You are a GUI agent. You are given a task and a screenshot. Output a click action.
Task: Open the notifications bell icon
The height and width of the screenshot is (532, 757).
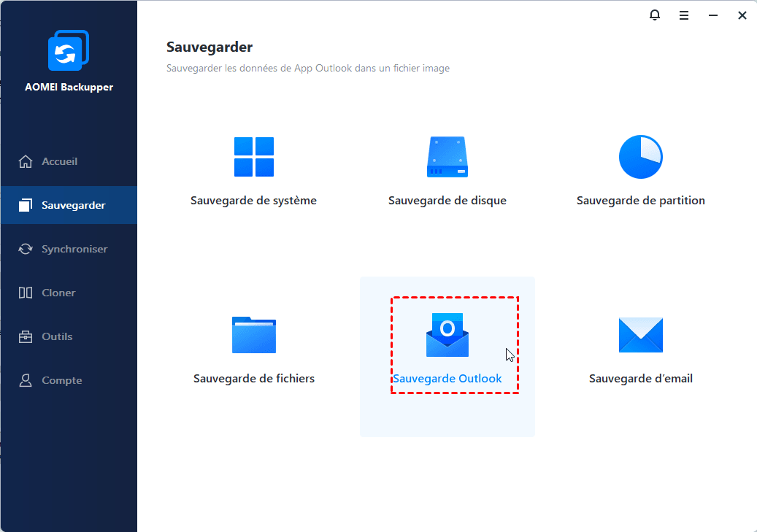point(654,15)
